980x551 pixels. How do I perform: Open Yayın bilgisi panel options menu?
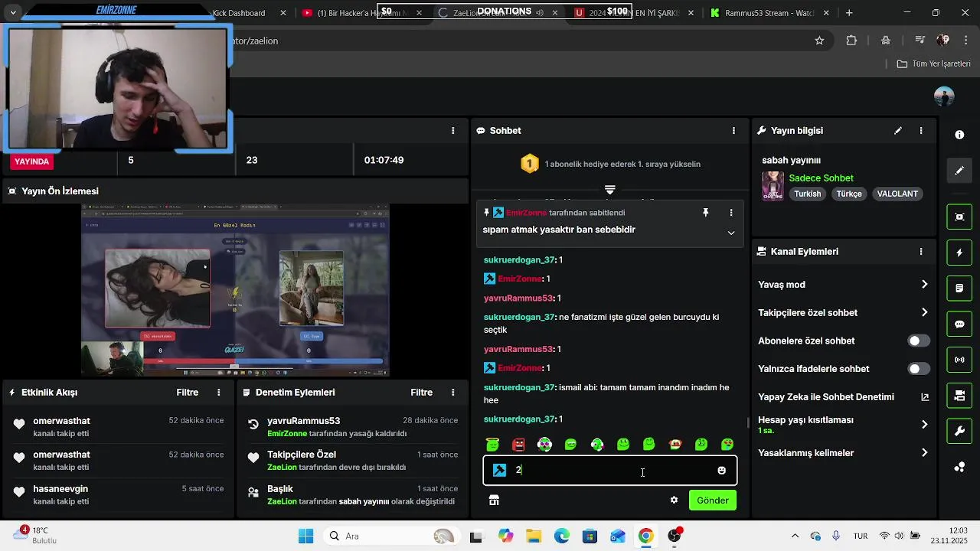[921, 131]
